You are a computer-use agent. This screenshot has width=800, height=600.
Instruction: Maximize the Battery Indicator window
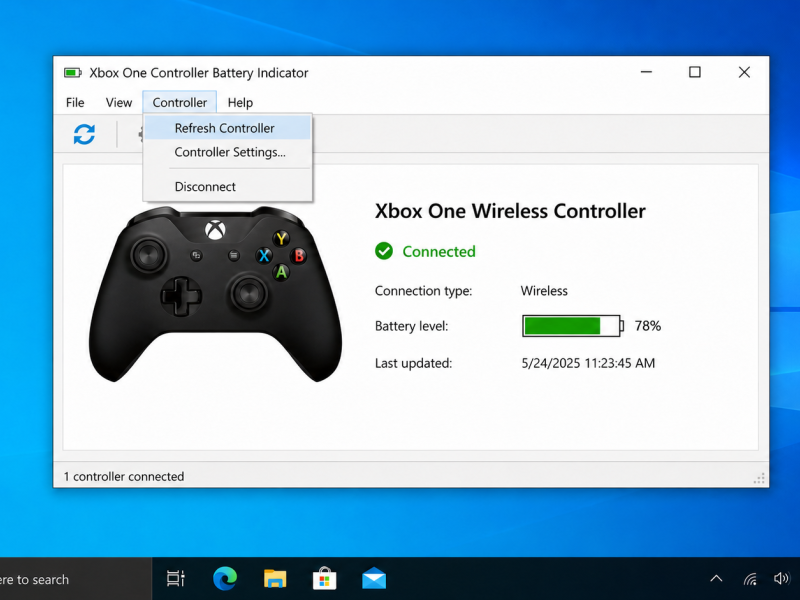coord(695,72)
